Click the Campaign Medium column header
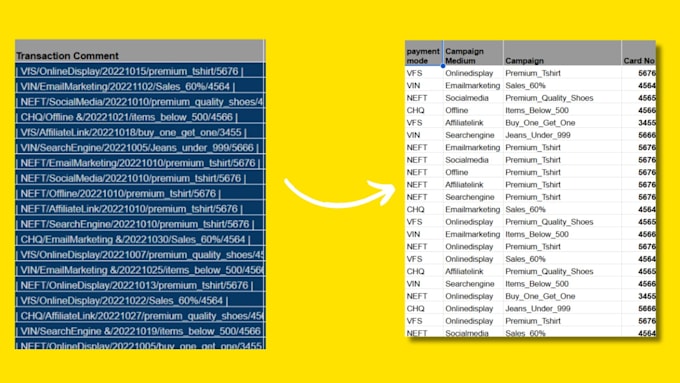 click(x=473, y=53)
